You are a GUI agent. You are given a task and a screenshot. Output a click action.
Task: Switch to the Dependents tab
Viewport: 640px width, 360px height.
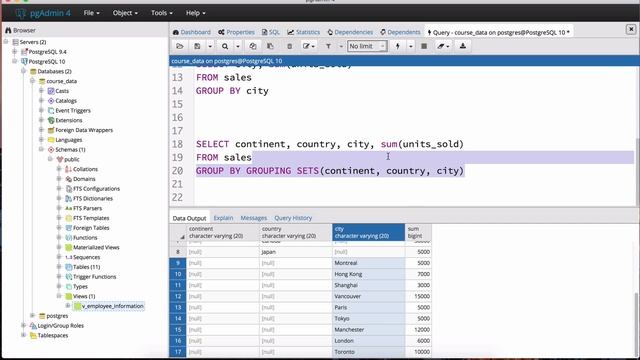coord(400,32)
